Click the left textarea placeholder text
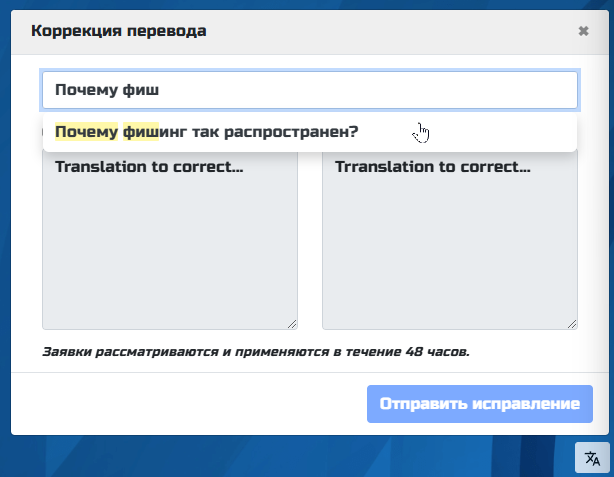This screenshot has height=477, width=614. tap(149, 167)
